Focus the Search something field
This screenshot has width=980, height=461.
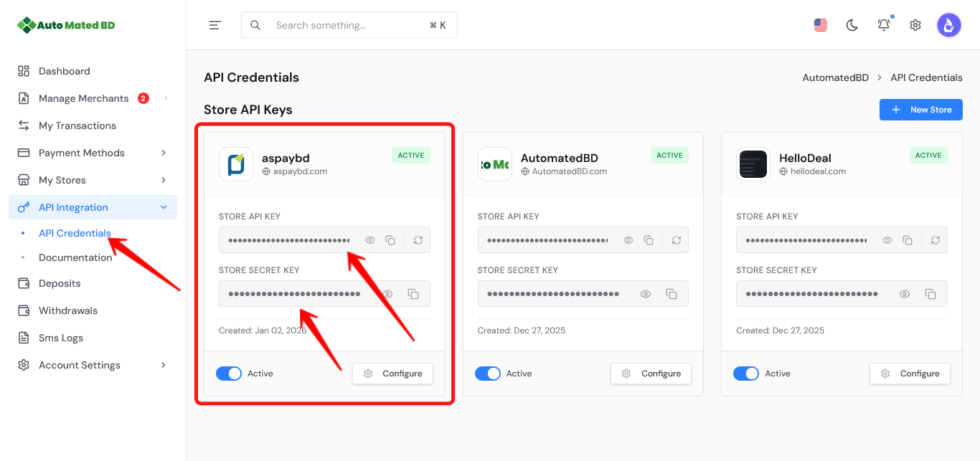[x=349, y=25]
